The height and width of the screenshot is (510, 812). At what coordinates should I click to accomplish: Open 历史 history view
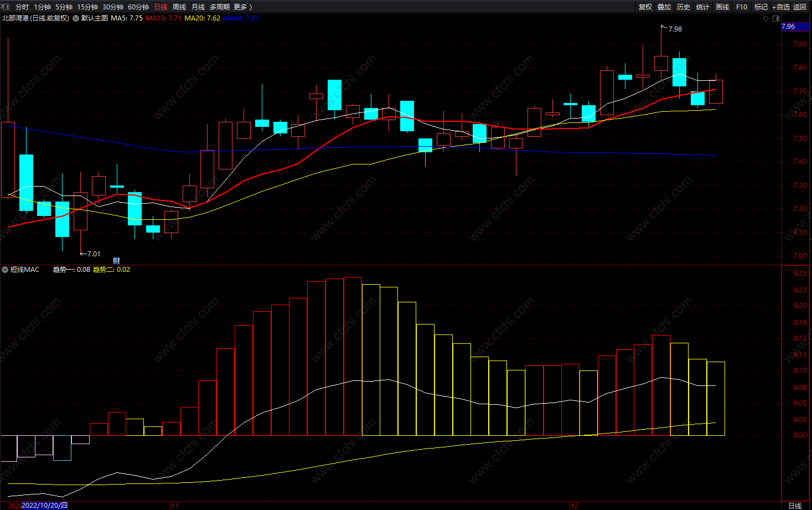click(684, 7)
